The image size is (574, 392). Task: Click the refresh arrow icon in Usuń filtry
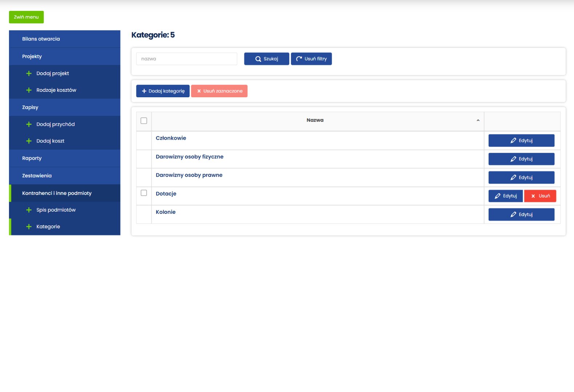299,59
